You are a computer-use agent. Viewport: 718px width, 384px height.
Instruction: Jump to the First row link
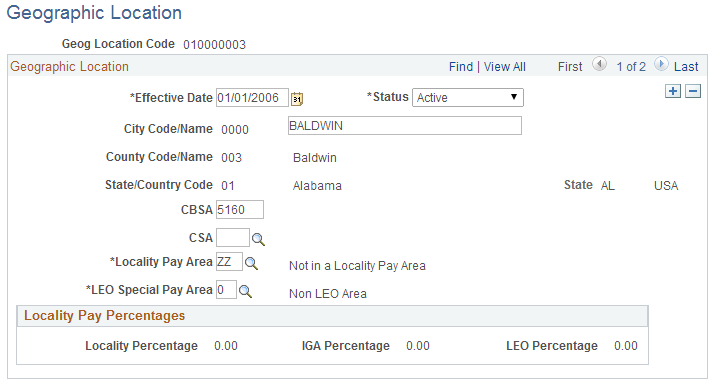click(570, 67)
